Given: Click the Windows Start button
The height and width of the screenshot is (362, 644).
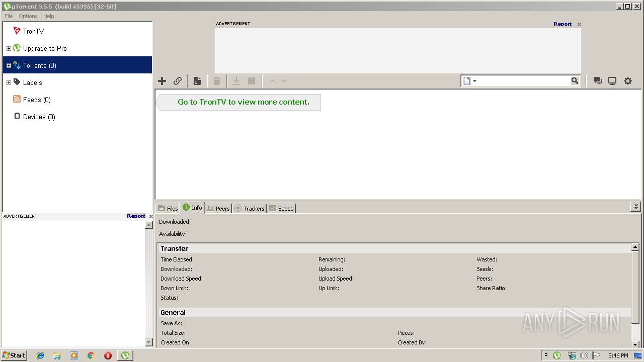Looking at the screenshot, I should click(14, 355).
